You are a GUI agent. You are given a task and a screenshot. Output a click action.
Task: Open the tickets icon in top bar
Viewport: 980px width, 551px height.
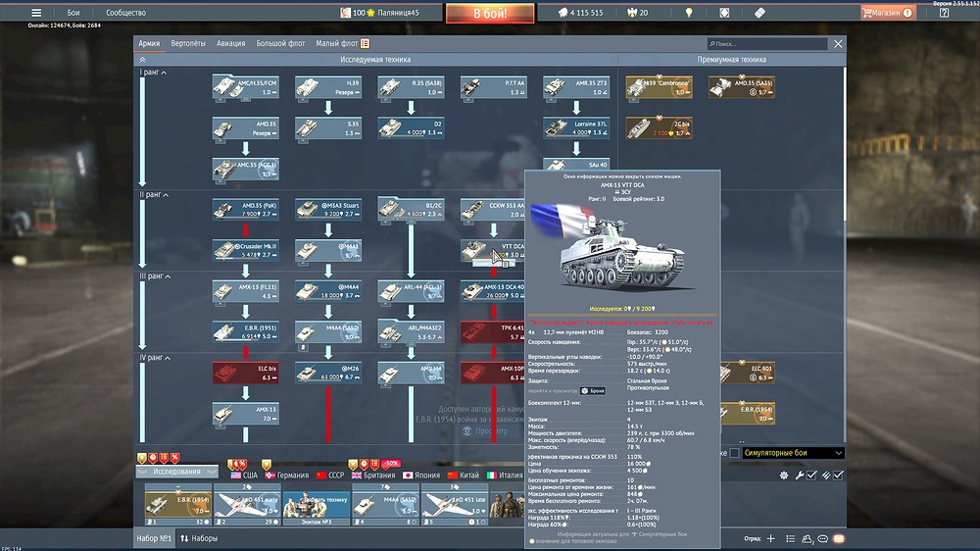[x=759, y=13]
